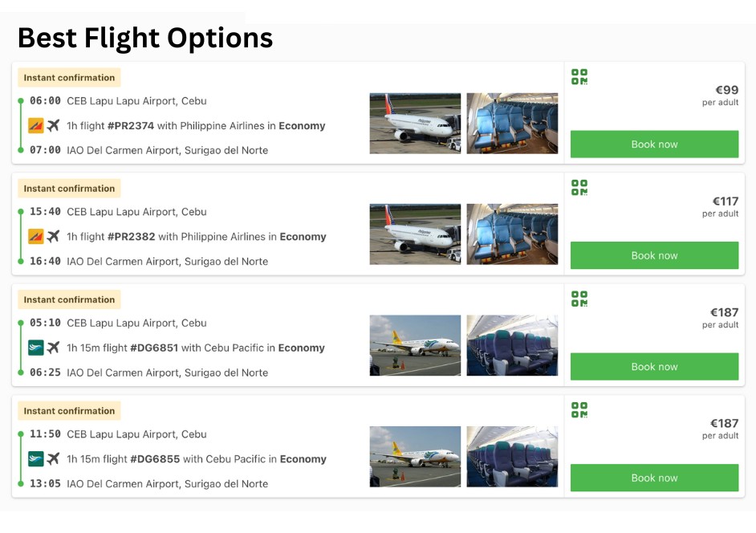
Task: Select the Cebu Pacific logo beside flight #DG6855
Action: coord(35,459)
